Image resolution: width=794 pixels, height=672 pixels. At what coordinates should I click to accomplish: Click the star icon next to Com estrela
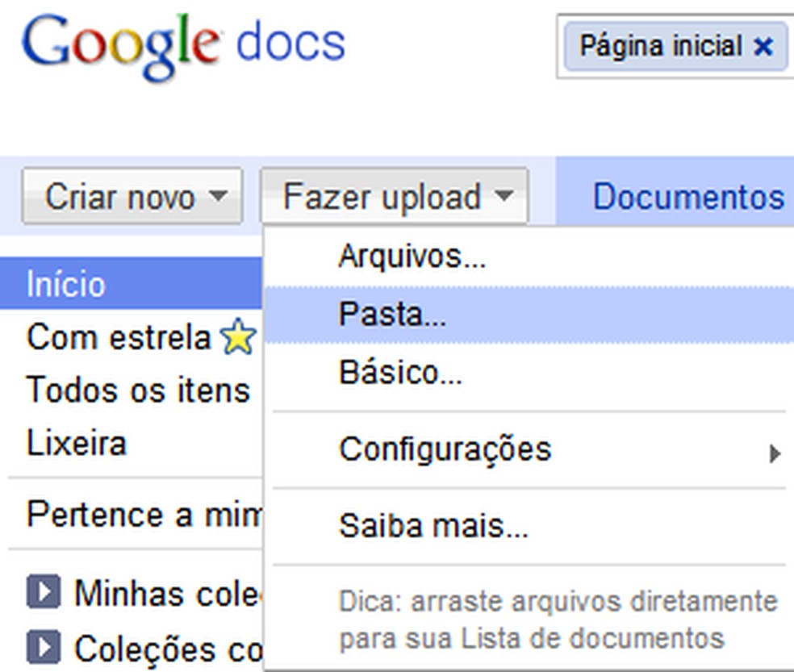[x=236, y=336]
